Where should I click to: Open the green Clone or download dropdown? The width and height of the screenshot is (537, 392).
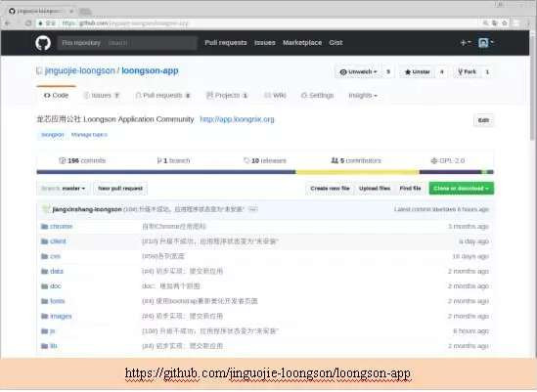[462, 189]
